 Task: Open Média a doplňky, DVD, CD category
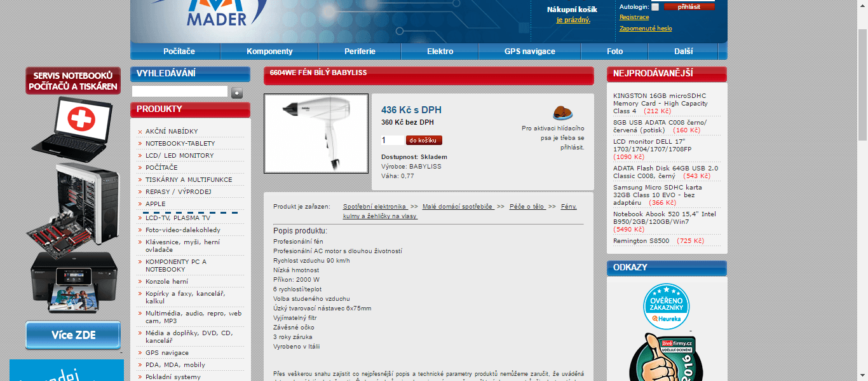click(x=189, y=336)
